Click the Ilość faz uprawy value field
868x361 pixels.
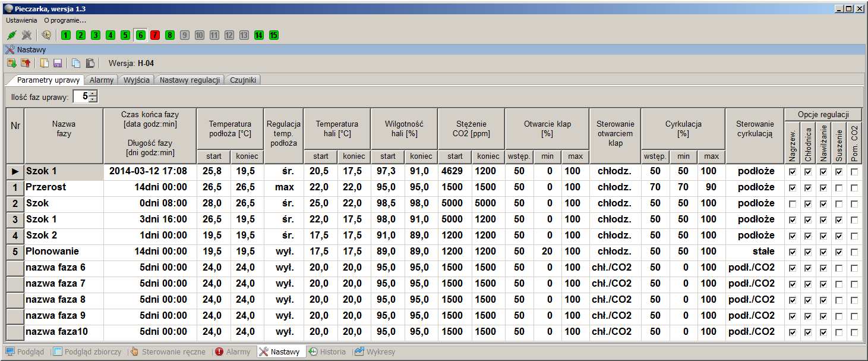(81, 96)
